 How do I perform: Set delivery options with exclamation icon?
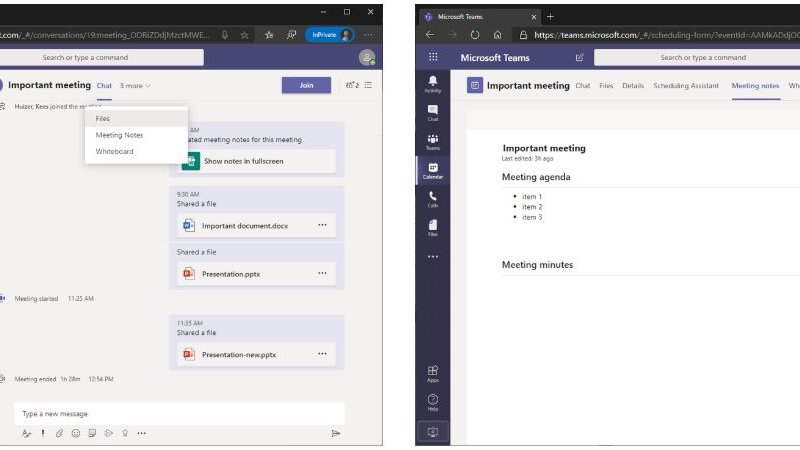[43, 433]
